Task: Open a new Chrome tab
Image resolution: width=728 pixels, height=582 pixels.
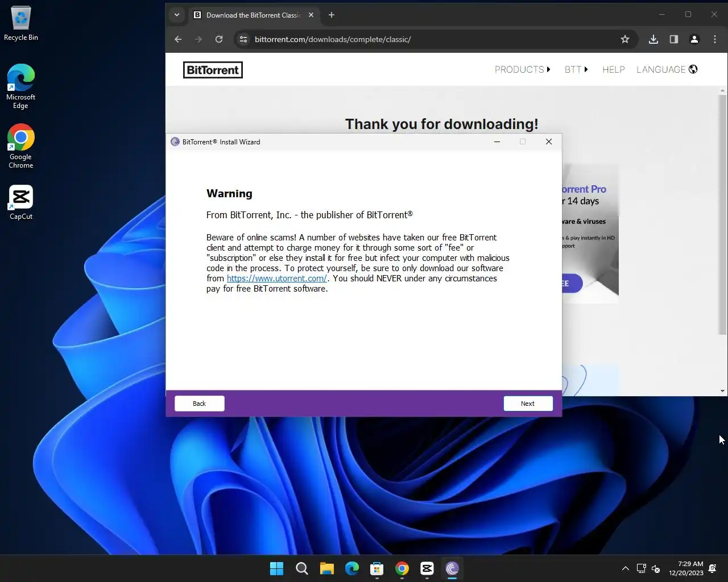Action: tap(332, 15)
